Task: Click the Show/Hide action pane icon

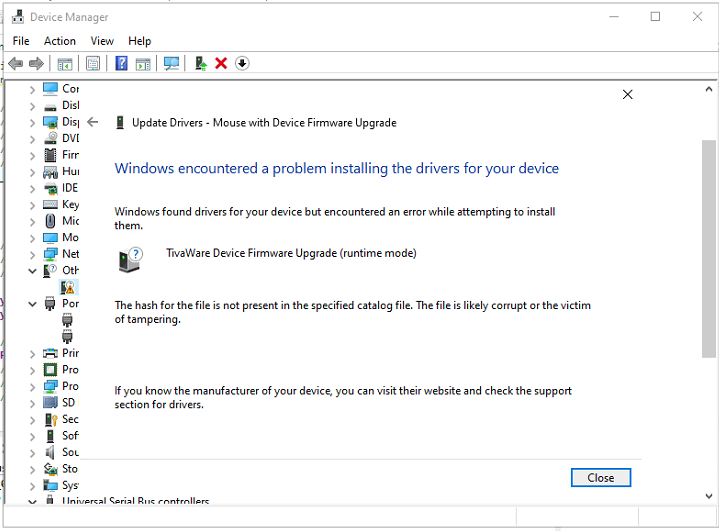Action: (143, 64)
